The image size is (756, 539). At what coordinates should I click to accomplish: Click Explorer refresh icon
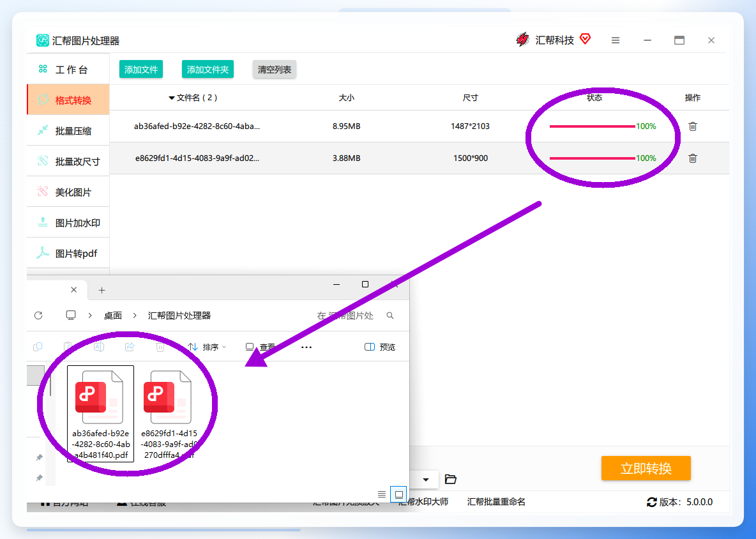pos(38,315)
